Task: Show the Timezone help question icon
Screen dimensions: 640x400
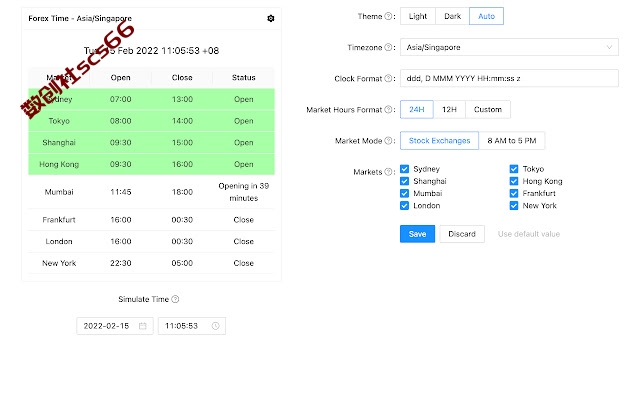Action: (x=389, y=47)
